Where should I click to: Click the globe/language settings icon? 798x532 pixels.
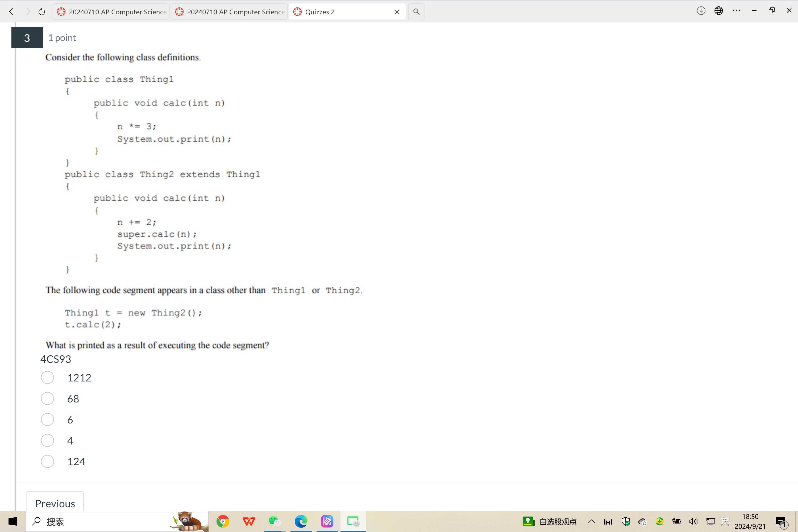pos(719,11)
